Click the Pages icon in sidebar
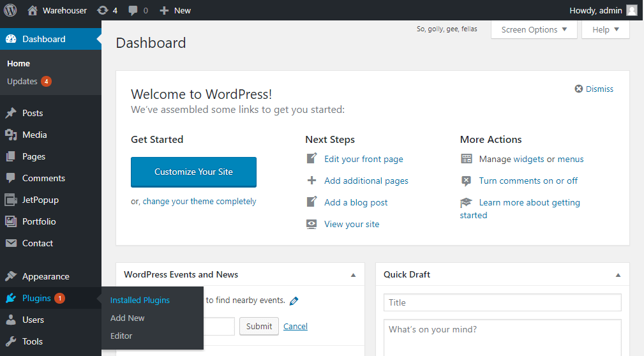 coord(11,156)
